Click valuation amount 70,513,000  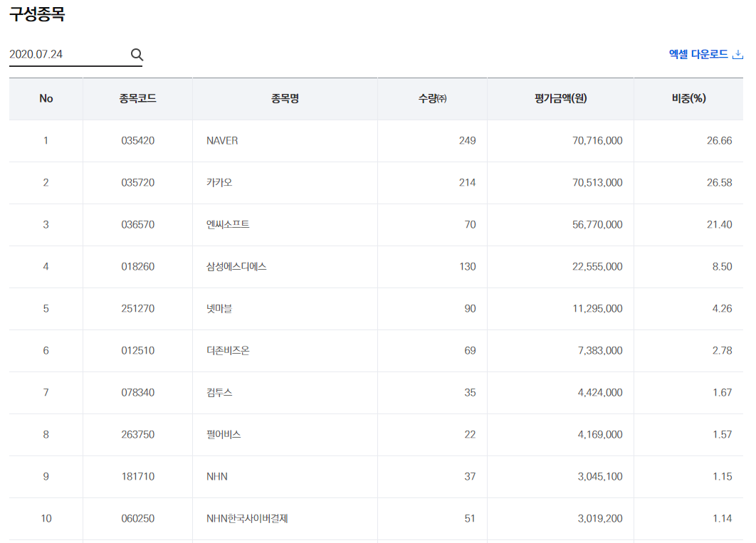coord(597,183)
